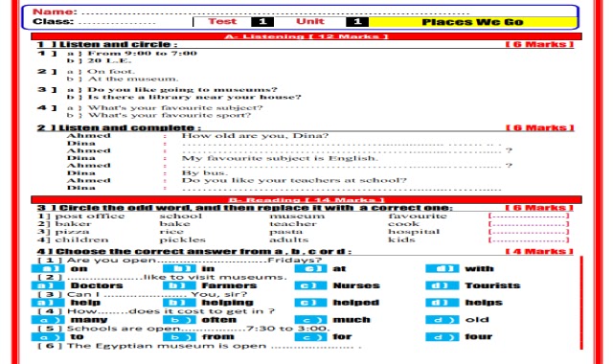Circle the word 'pasta'

(285, 232)
